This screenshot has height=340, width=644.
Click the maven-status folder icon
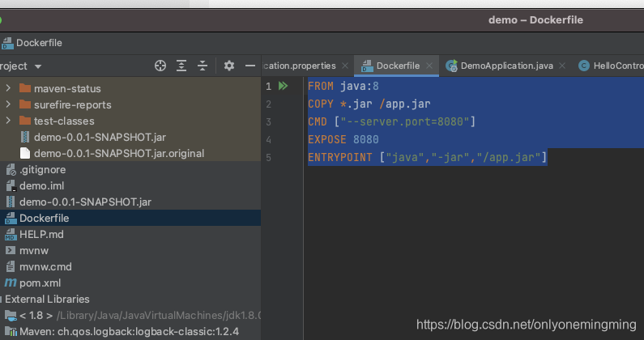pos(25,88)
